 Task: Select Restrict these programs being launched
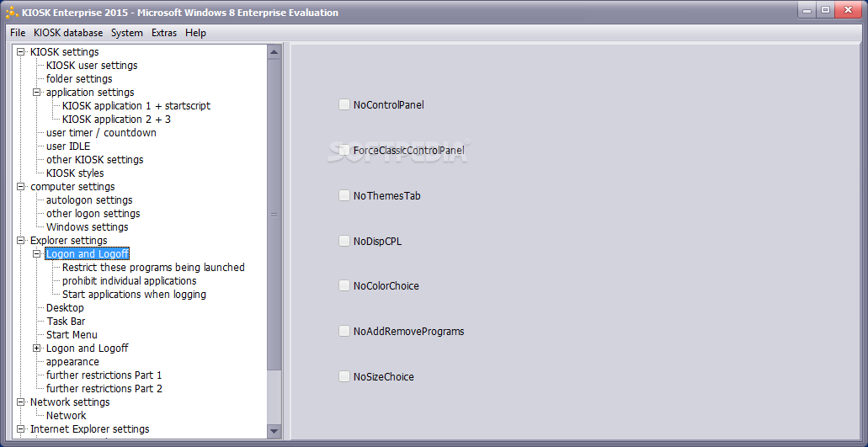coord(153,267)
